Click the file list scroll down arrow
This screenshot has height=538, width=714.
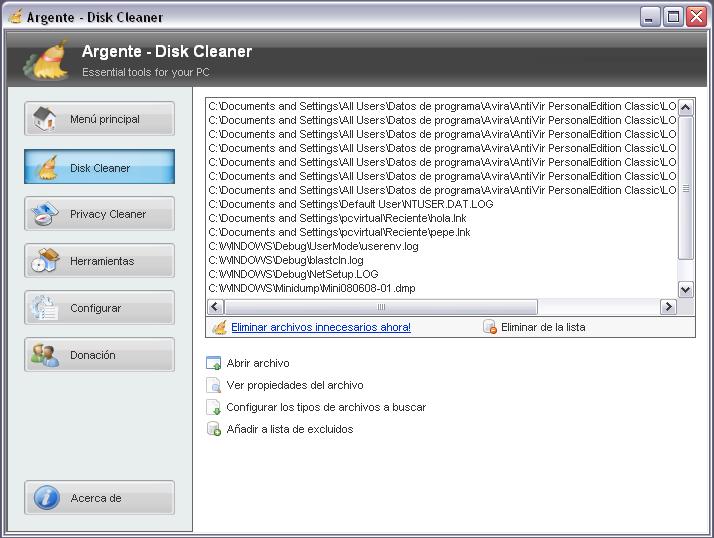(x=686, y=289)
